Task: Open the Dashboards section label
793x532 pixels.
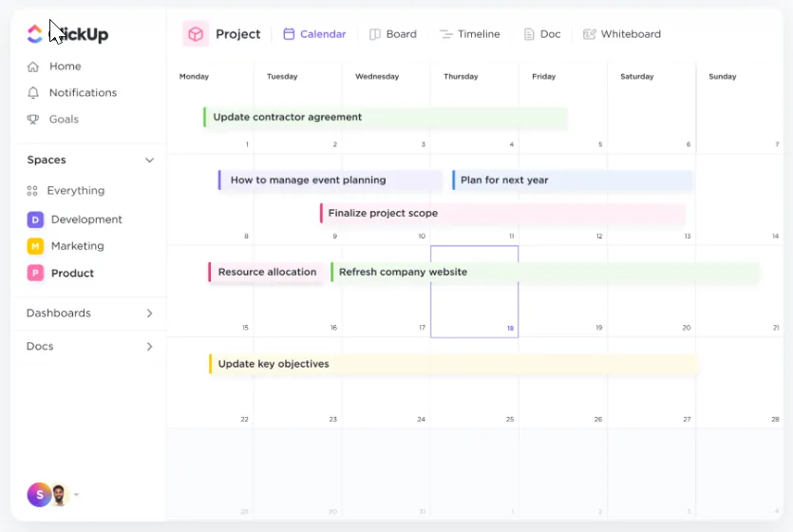Action: 59,313
